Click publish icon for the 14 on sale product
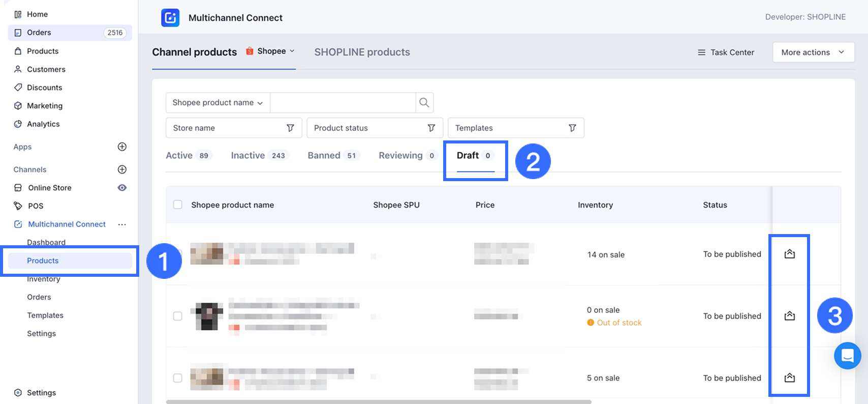Image resolution: width=868 pixels, height=404 pixels. pos(789,254)
